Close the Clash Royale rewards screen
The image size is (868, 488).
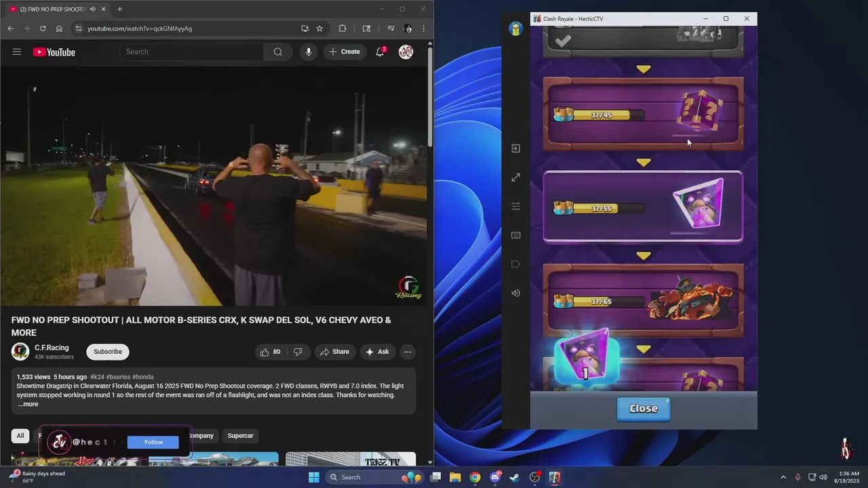coord(644,409)
